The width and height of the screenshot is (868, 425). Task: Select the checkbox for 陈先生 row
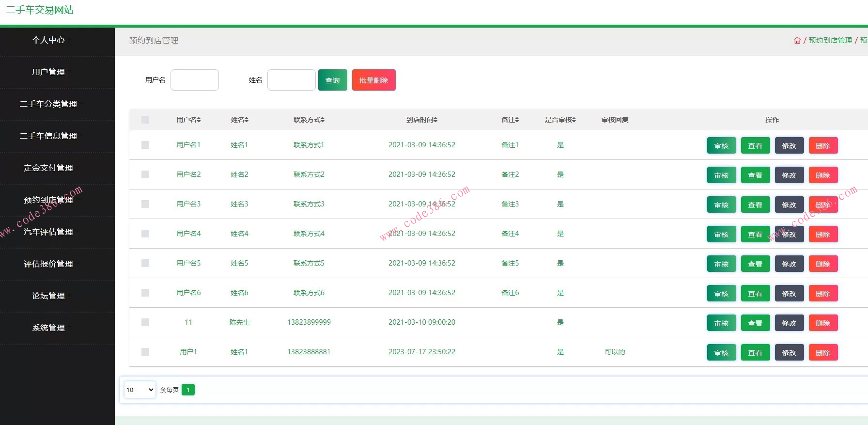click(145, 322)
